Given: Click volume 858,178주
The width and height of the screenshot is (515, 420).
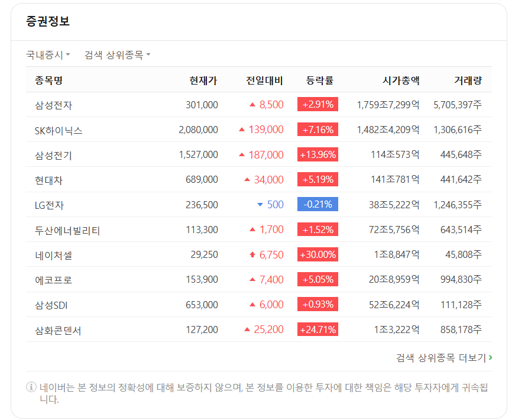Looking at the screenshot, I should pyautogui.click(x=461, y=329).
